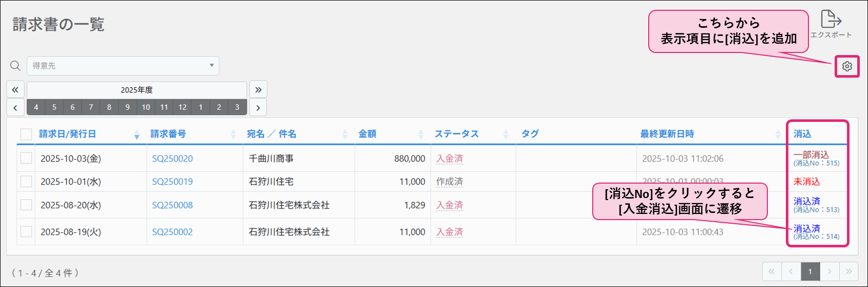Click the 2025年度 year bar

[x=137, y=89]
